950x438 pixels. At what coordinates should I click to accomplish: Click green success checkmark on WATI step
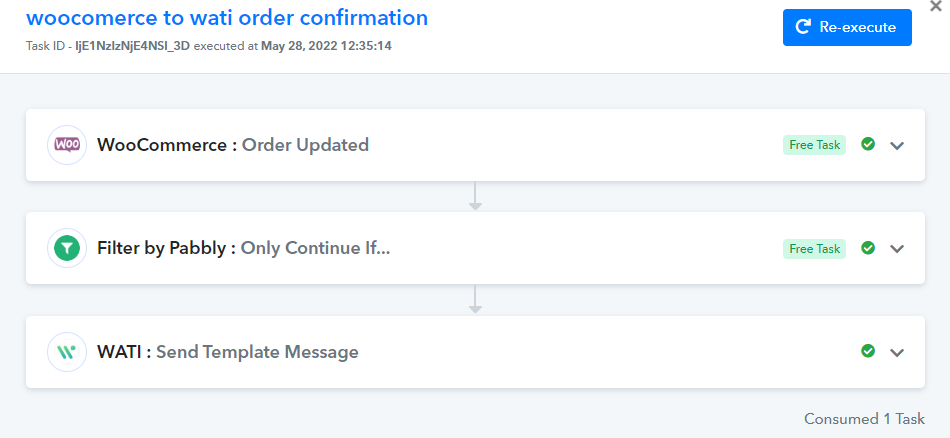(868, 351)
